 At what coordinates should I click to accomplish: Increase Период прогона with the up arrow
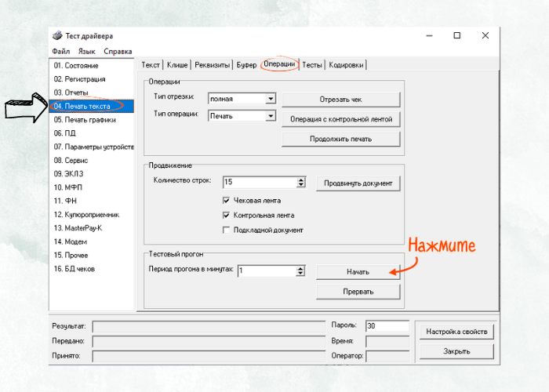[x=300, y=268]
